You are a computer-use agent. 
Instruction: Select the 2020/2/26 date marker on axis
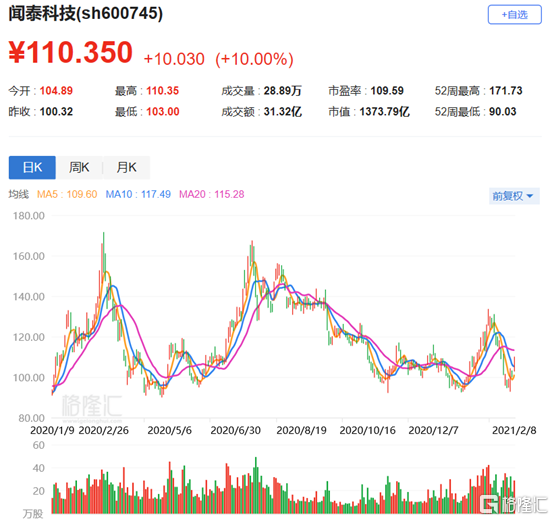coord(104,431)
